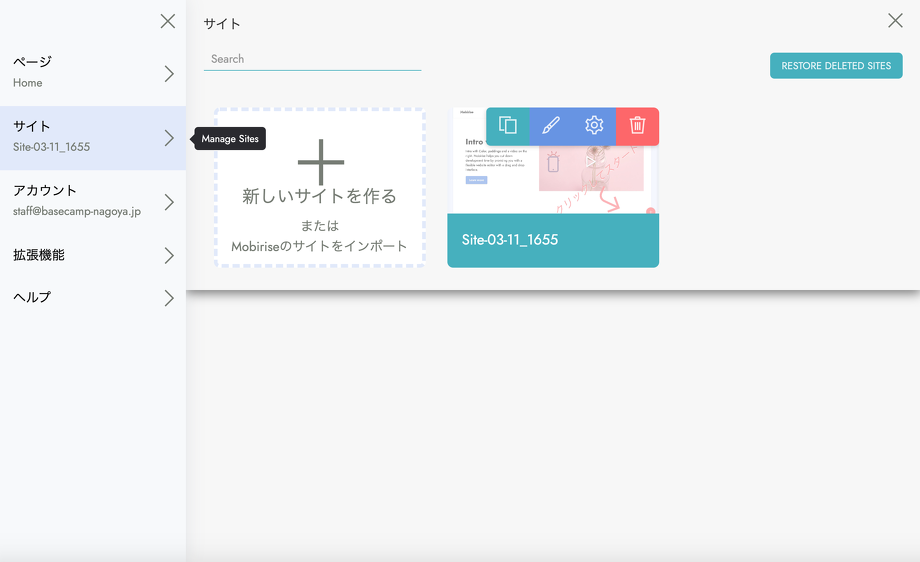The width and height of the screenshot is (920, 562).
Task: Expand the ヘルプ chevron arrow
Action: [169, 298]
